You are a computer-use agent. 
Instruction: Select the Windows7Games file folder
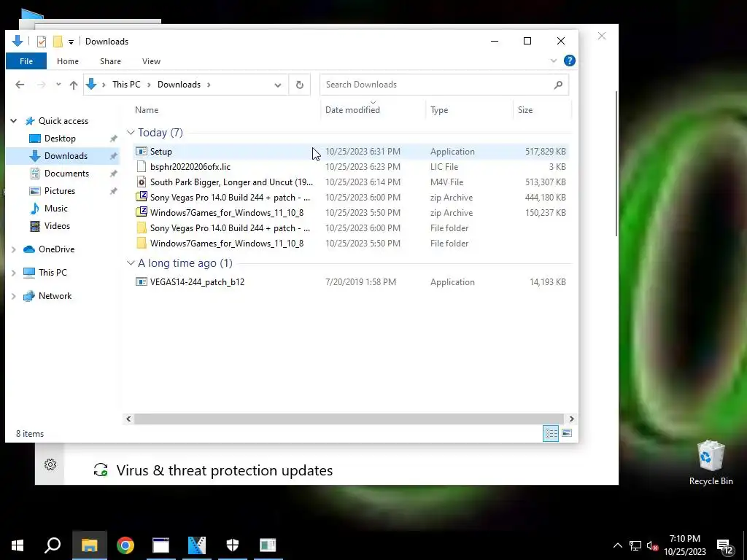[351, 244]
